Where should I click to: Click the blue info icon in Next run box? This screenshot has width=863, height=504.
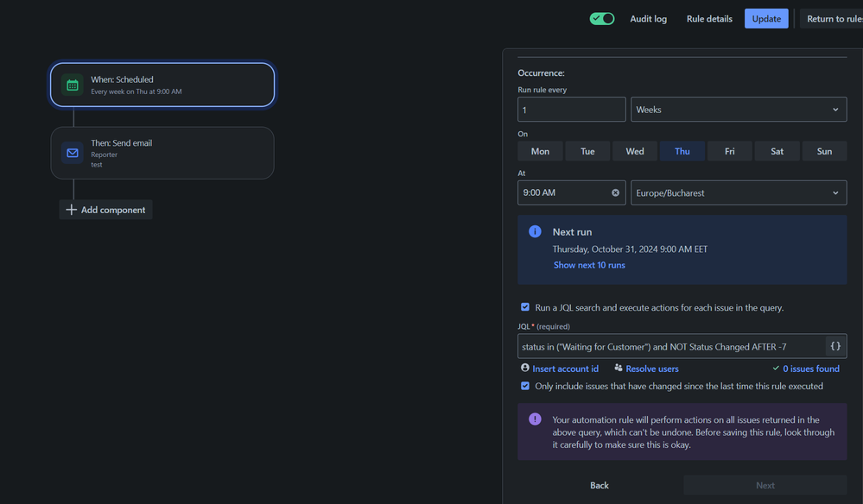click(x=535, y=231)
